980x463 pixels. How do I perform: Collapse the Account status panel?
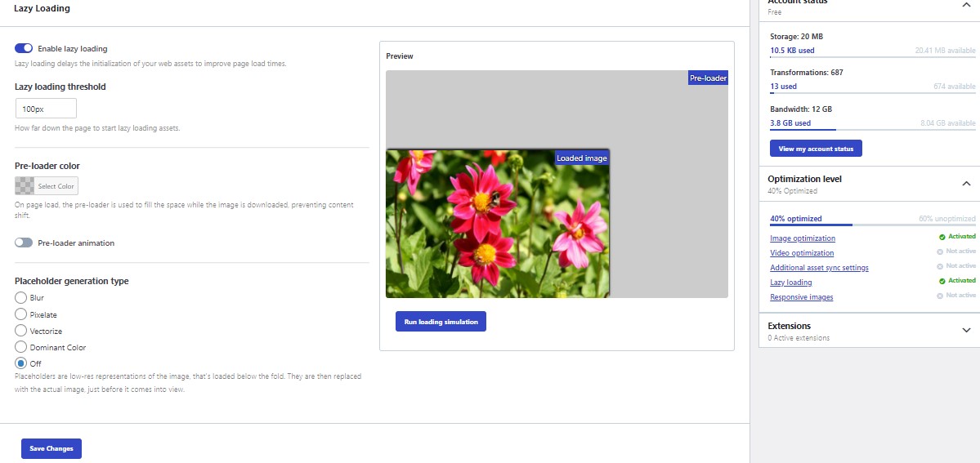[966, 4]
